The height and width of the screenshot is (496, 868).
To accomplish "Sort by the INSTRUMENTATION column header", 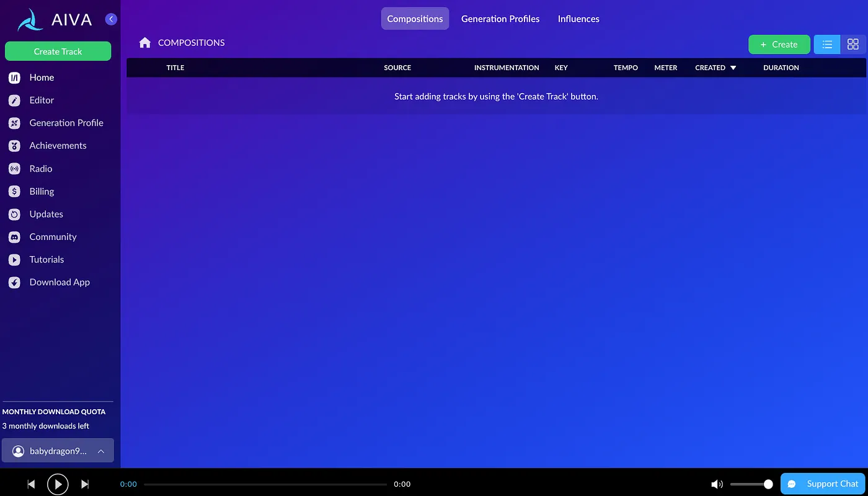I will coord(507,68).
